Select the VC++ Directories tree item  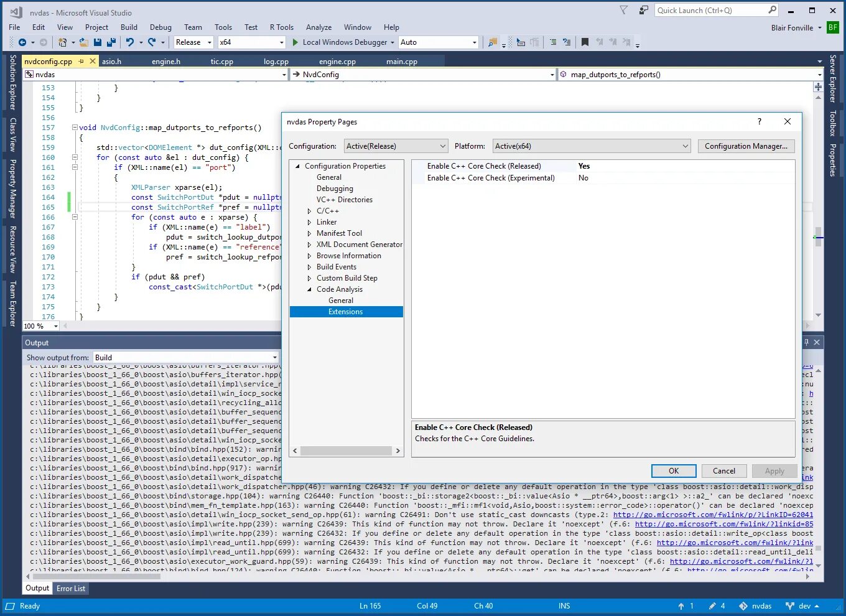345,200
